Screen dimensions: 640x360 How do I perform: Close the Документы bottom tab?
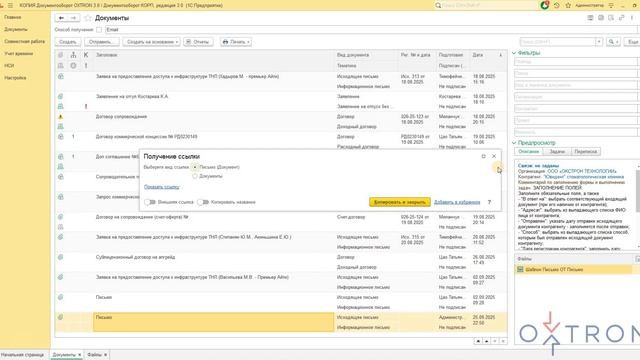80,355
